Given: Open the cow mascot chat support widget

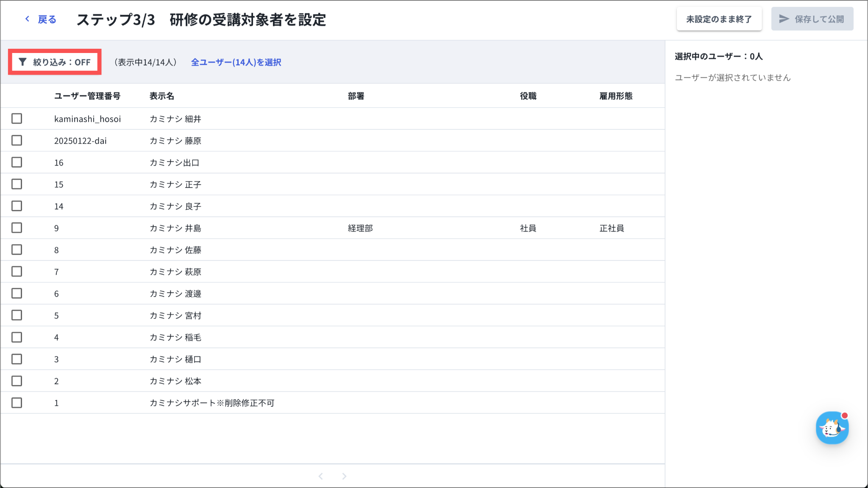Looking at the screenshot, I should 832,428.
